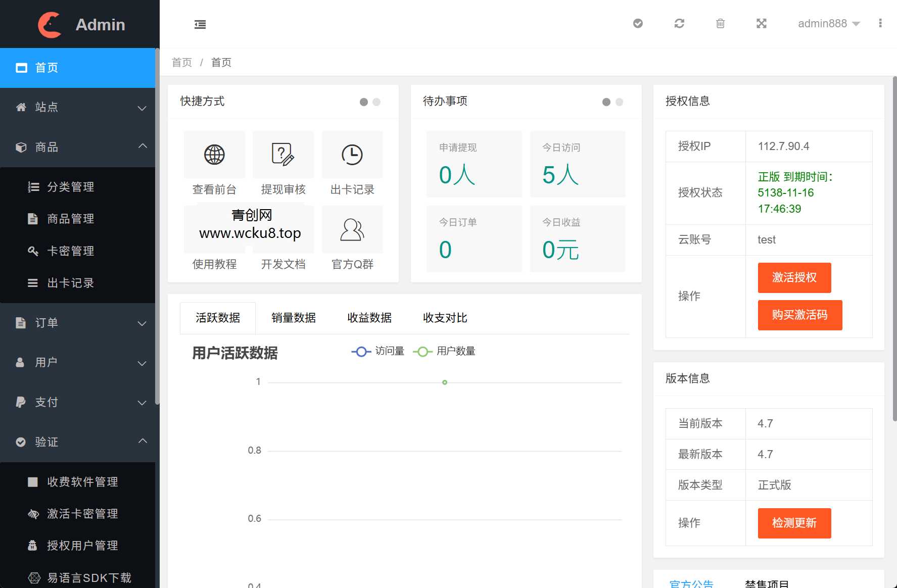The width and height of the screenshot is (897, 588).
Task: Click the 激活授权 button
Action: coord(794,278)
